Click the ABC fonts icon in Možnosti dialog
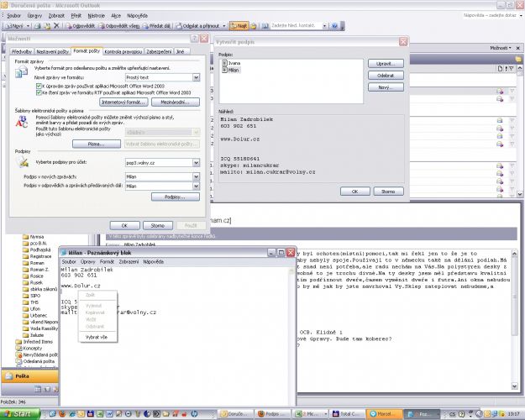Viewport: 525px width, 420px height. pos(22,121)
